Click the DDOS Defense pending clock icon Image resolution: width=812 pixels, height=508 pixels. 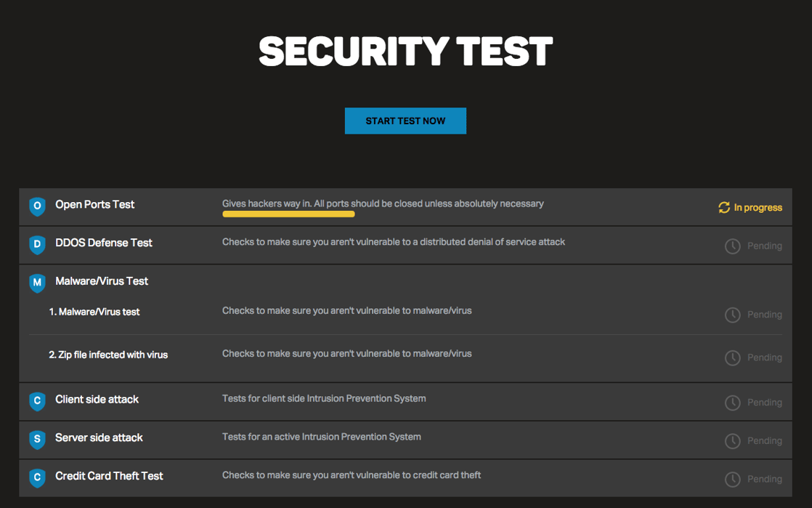click(x=733, y=246)
